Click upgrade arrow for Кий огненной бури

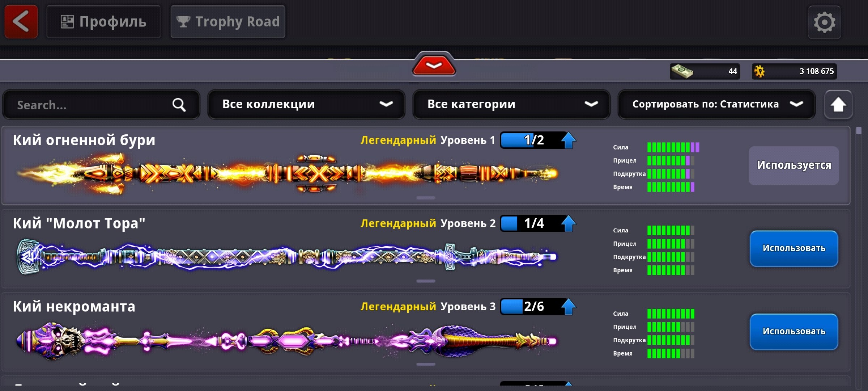tap(568, 140)
